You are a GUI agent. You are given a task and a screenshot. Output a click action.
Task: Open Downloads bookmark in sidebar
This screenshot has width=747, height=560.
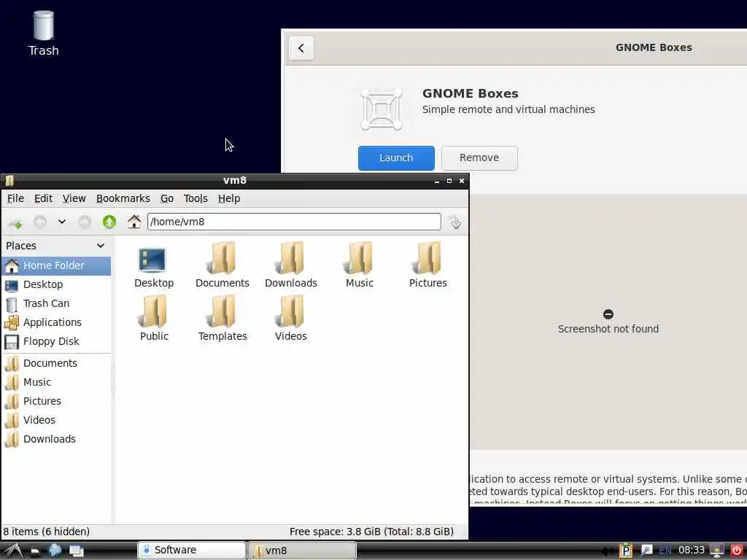pos(56,440)
